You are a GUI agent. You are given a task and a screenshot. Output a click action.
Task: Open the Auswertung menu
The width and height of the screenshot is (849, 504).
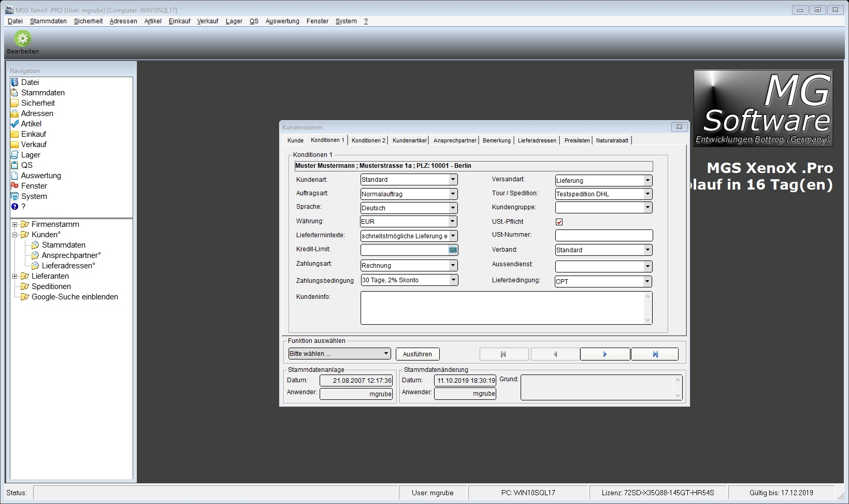282,21
